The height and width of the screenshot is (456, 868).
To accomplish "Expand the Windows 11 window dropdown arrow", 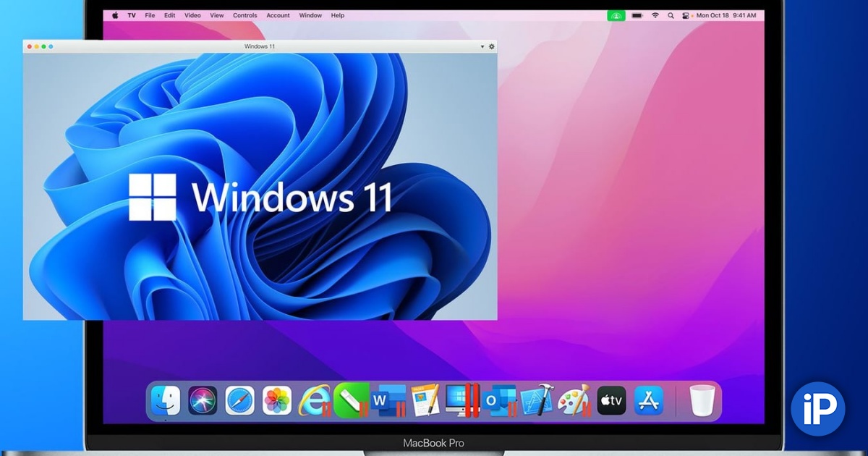I will 482,46.
